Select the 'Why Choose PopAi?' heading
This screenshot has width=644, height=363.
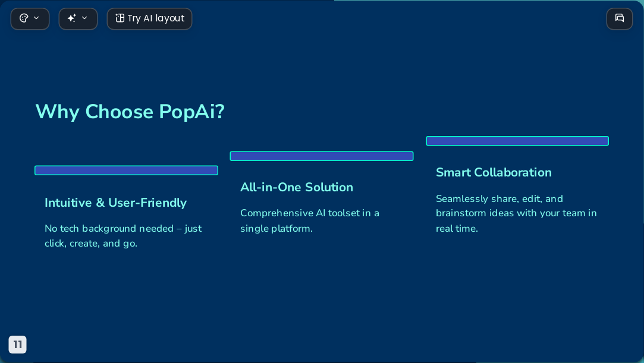point(130,112)
